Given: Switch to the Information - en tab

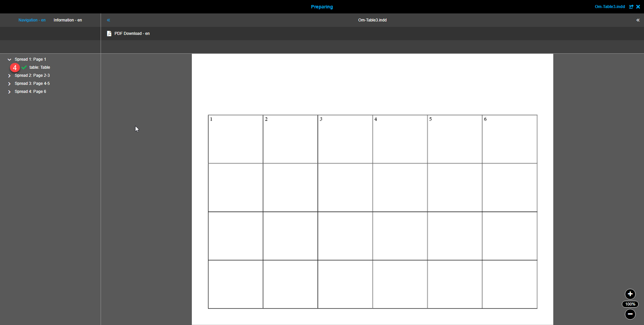Looking at the screenshot, I should tap(68, 20).
